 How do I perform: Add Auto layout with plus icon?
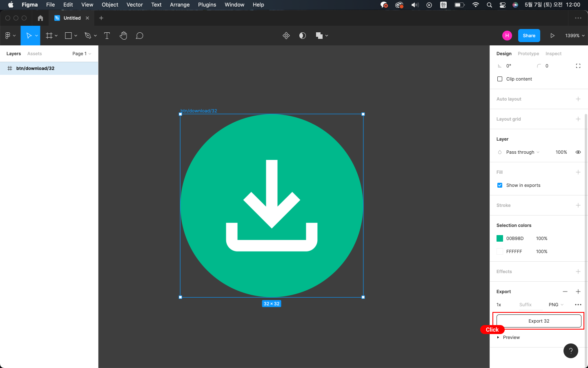coord(578,99)
